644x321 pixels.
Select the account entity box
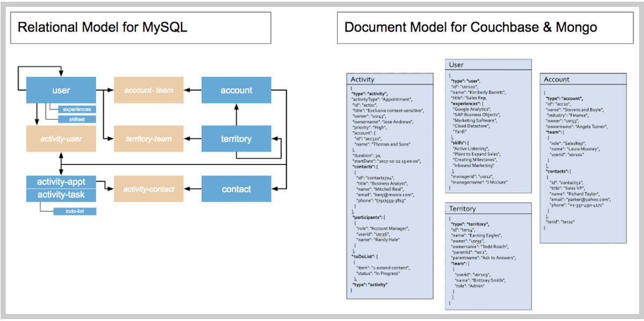pos(236,90)
